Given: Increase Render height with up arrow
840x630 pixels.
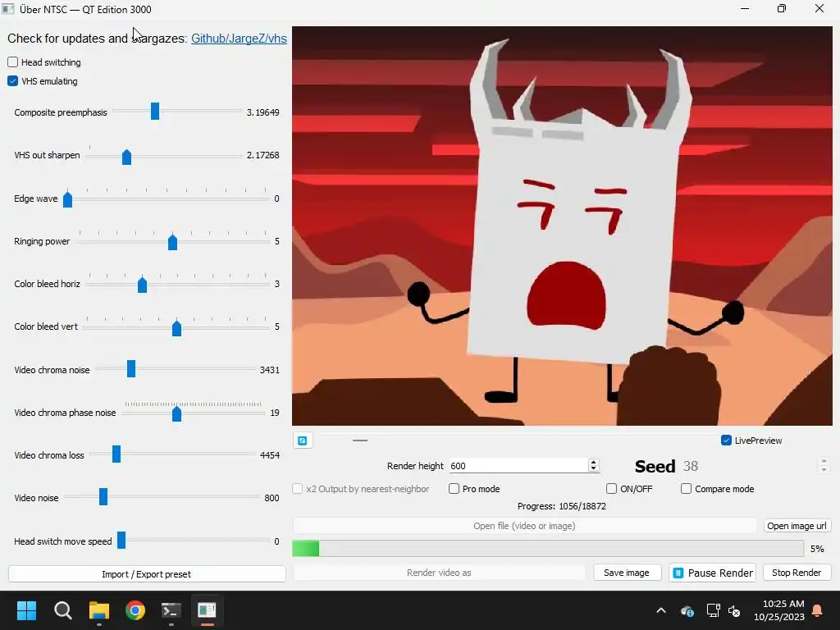Looking at the screenshot, I should [x=593, y=463].
